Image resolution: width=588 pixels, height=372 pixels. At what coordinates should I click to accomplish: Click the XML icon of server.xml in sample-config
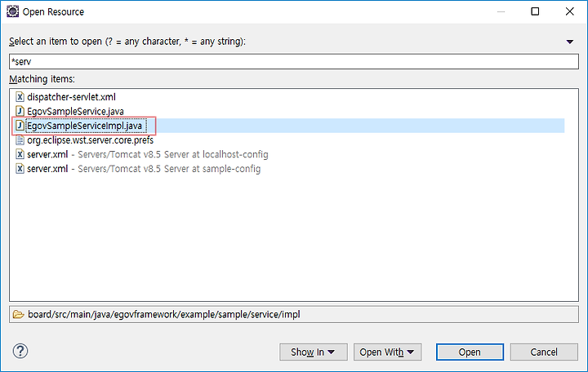20,169
